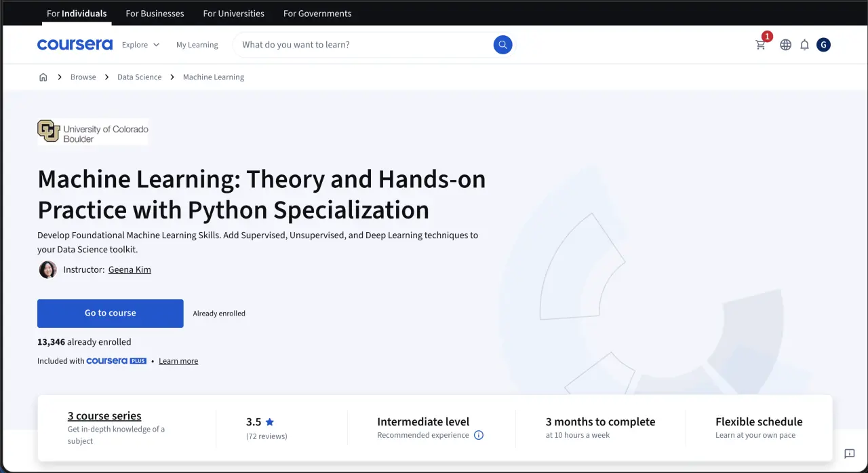Viewport: 868px width, 473px height.
Task: Open the 3 course series link
Action: 104,416
